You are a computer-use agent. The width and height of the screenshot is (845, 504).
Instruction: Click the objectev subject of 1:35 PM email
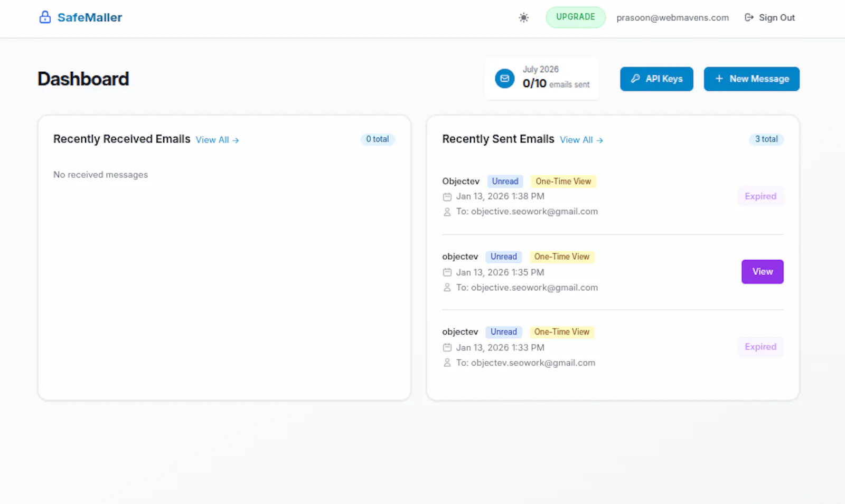pos(460,256)
